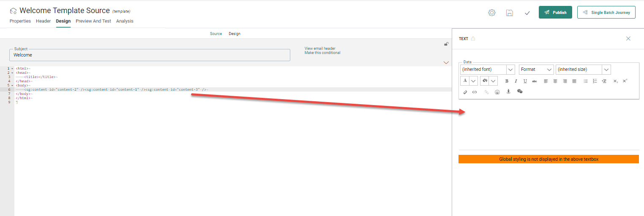This screenshot has height=216, width=644.
Task: Click the save floppy disk icon
Action: click(x=509, y=13)
